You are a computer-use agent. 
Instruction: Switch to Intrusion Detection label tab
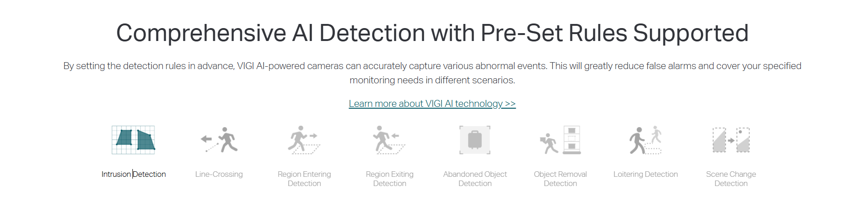133,174
